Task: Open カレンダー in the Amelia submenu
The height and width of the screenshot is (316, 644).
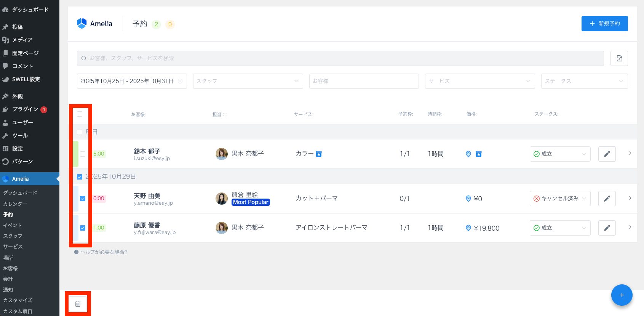Action: click(15, 204)
